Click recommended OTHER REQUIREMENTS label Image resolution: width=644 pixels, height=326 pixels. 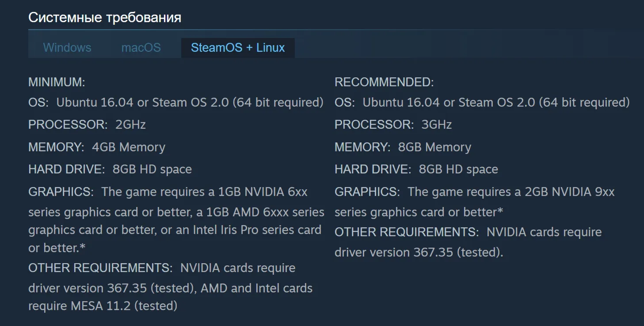(x=407, y=232)
